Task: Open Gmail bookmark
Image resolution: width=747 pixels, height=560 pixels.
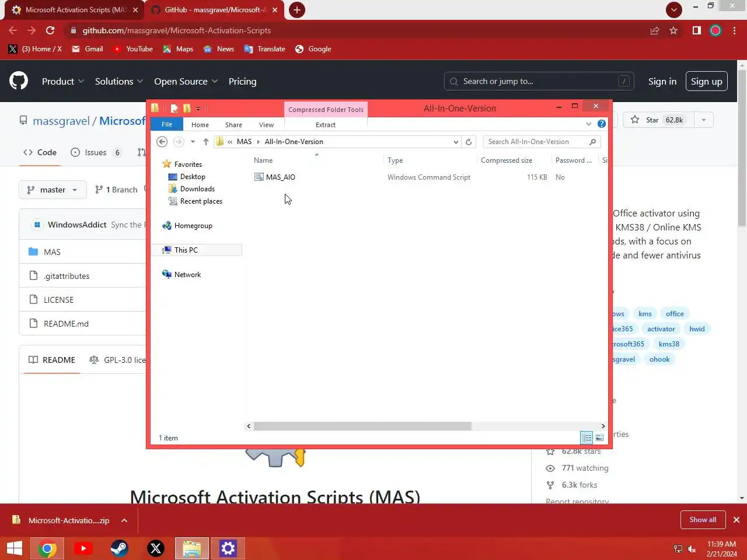Action: (87, 49)
